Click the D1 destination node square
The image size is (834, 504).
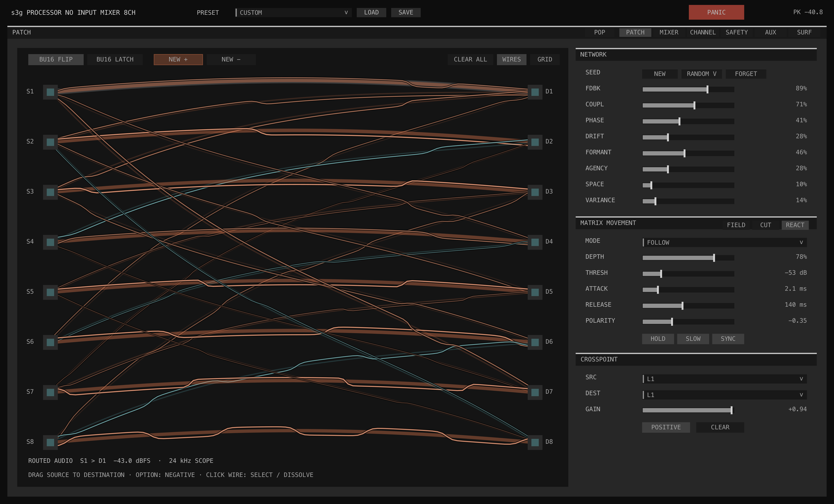pyautogui.click(x=535, y=92)
